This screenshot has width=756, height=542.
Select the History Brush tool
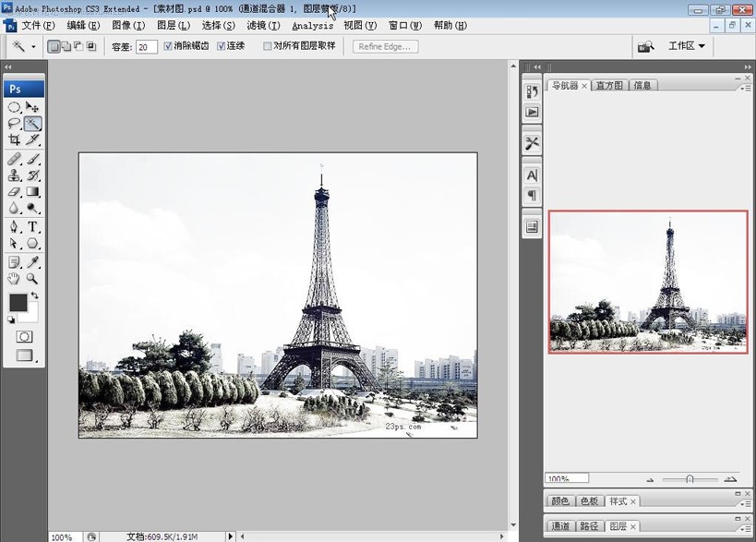click(32, 175)
